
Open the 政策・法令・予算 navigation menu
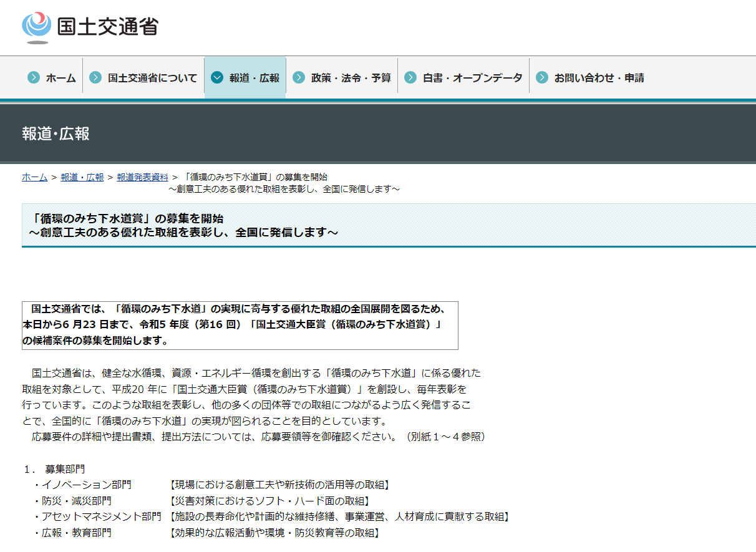[x=351, y=79]
